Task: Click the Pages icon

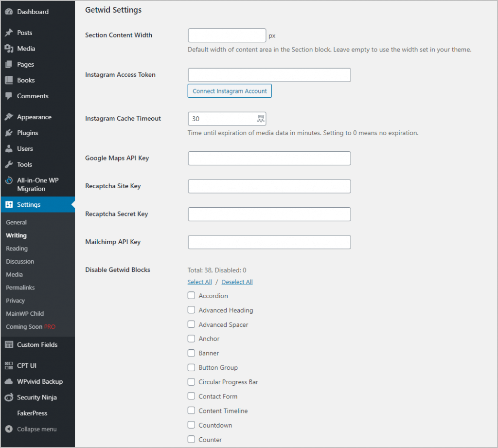Action: pyautogui.click(x=9, y=65)
